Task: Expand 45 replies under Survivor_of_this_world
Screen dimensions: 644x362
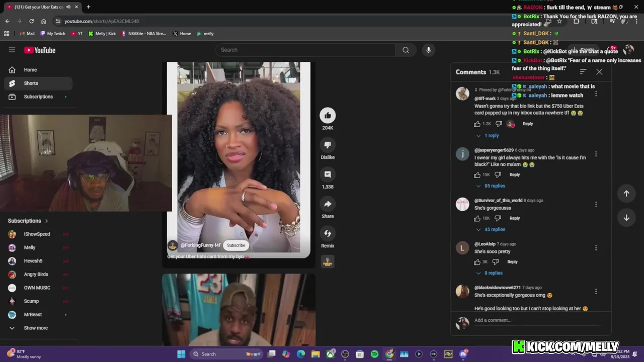Action: 491,229
